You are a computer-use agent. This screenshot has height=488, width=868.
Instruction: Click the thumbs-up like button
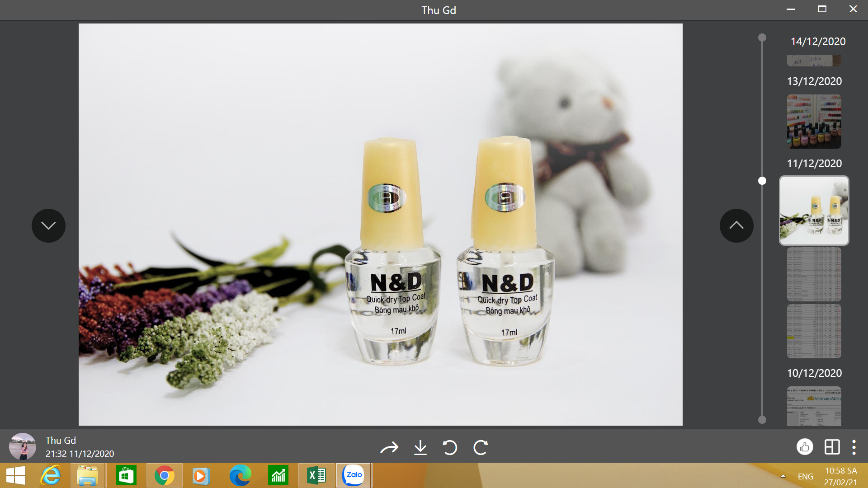point(805,447)
